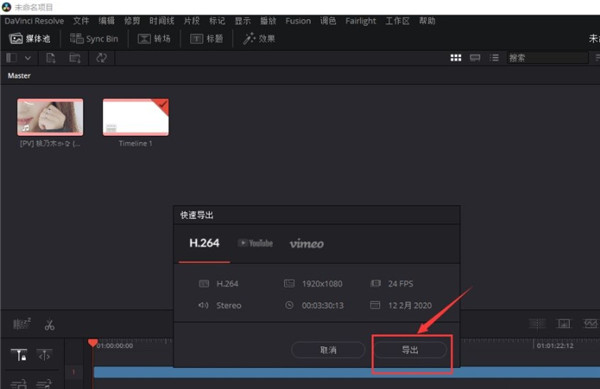Viewport: 600px width, 389px height.
Task: Open the 修剪 (Trim) menu
Action: click(132, 21)
